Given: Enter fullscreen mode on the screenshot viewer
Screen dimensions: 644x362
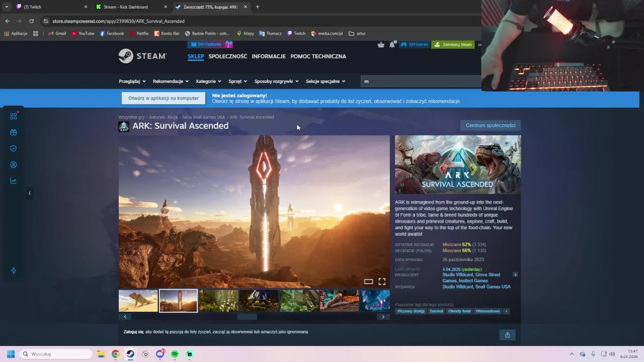Looking at the screenshot, I should [382, 282].
